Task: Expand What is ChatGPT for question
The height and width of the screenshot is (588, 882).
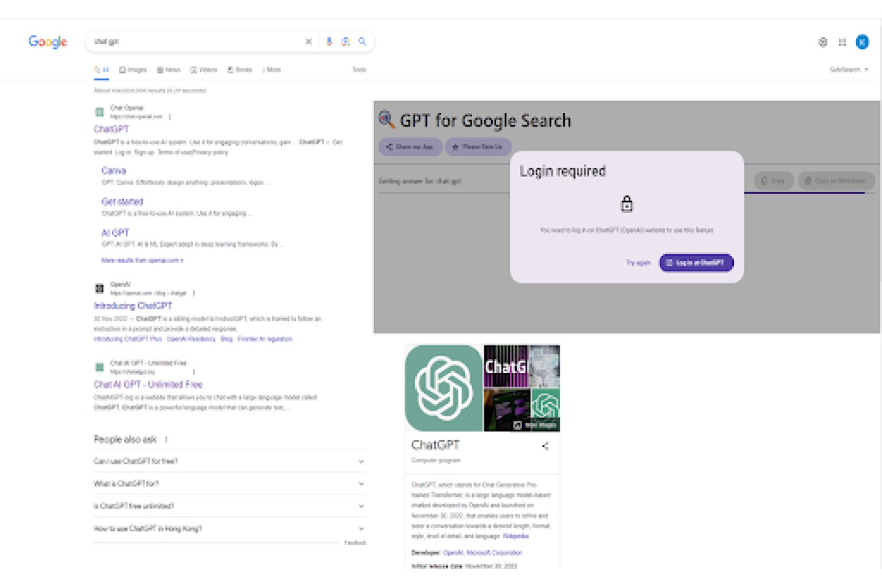Action: pyautogui.click(x=229, y=483)
